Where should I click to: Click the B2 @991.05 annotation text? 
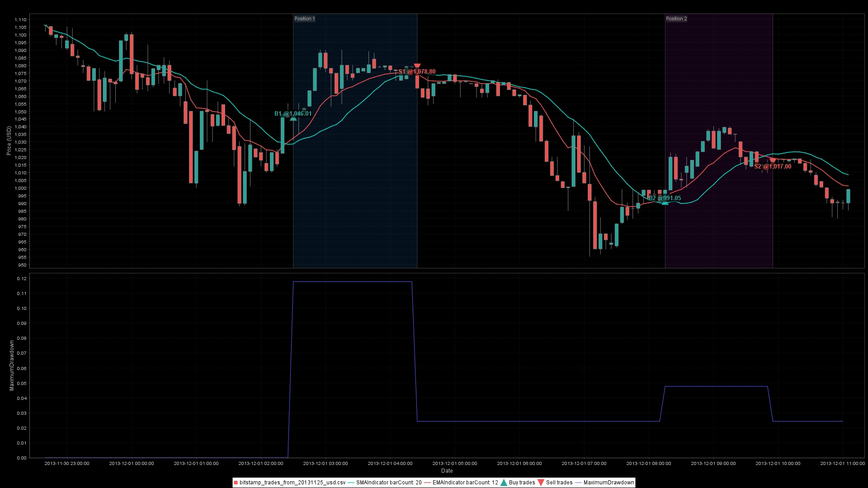665,198
